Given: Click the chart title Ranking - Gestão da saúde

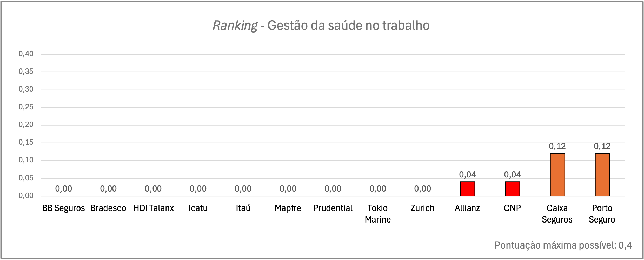Looking at the screenshot, I should point(321,26).
